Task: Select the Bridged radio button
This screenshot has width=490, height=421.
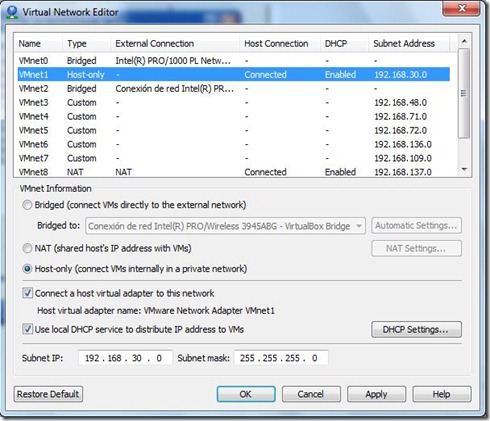Action: pyautogui.click(x=27, y=205)
